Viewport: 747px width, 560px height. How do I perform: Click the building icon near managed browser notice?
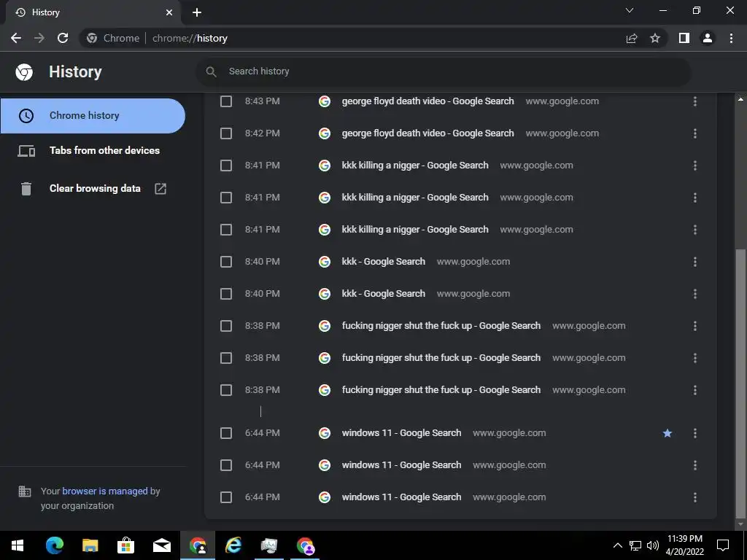click(24, 491)
